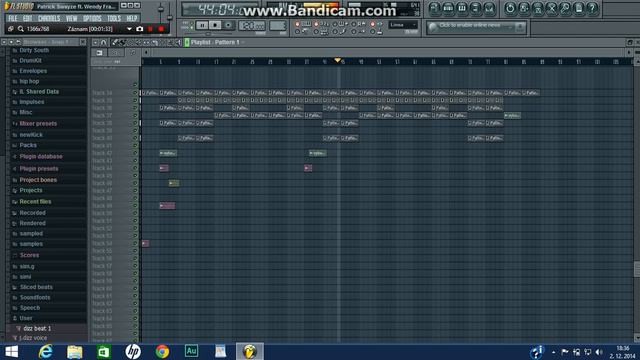Viewport: 640px width, 360px height.
Task: Adjust the master pitch slider
Action: [x=169, y=17]
